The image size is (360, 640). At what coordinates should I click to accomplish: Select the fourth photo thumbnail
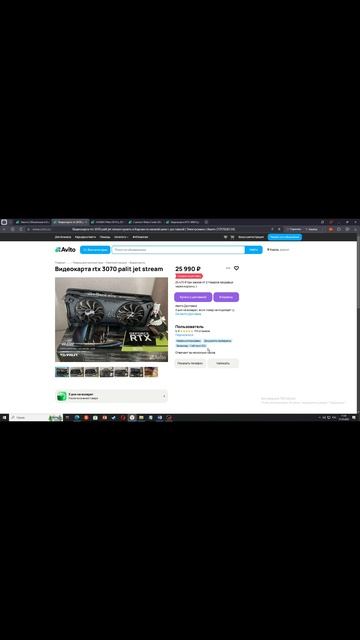click(107, 372)
